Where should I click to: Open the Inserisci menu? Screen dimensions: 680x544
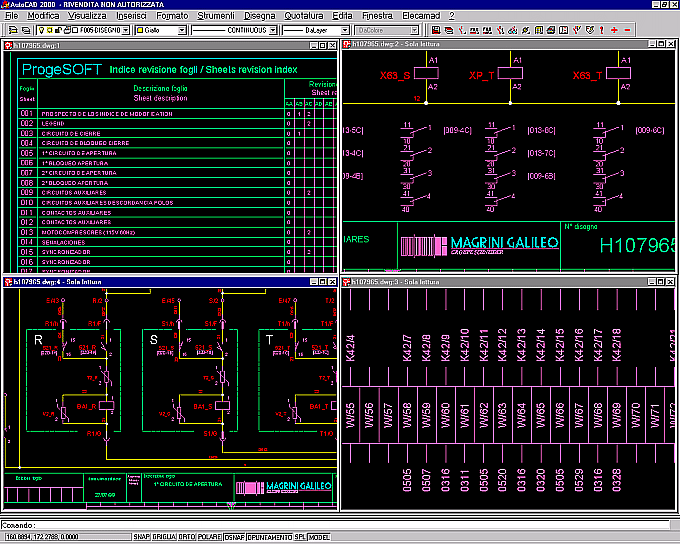tap(131, 16)
